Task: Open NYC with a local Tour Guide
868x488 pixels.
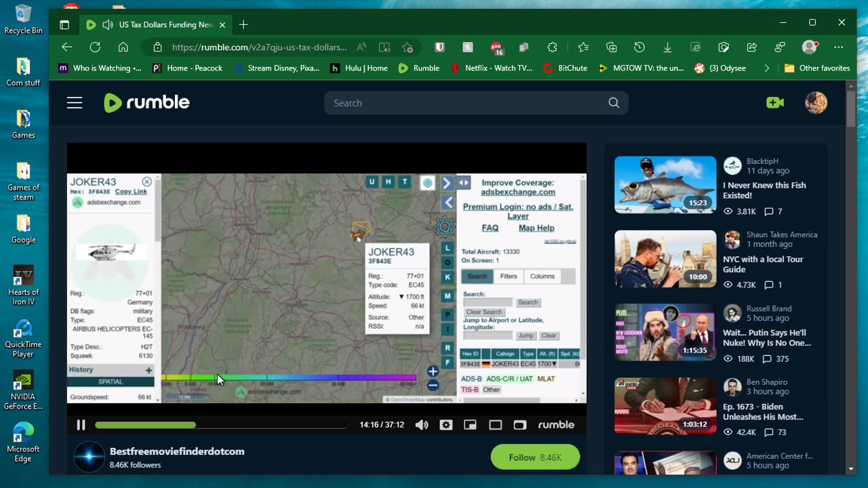Action: [x=763, y=264]
